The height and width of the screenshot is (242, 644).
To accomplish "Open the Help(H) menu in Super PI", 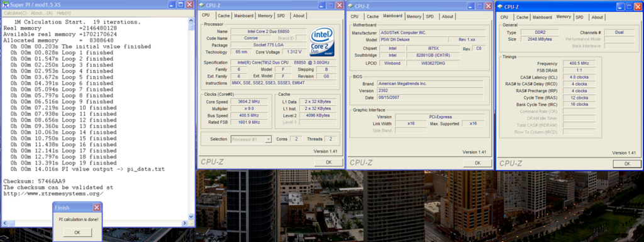I will [x=64, y=13].
